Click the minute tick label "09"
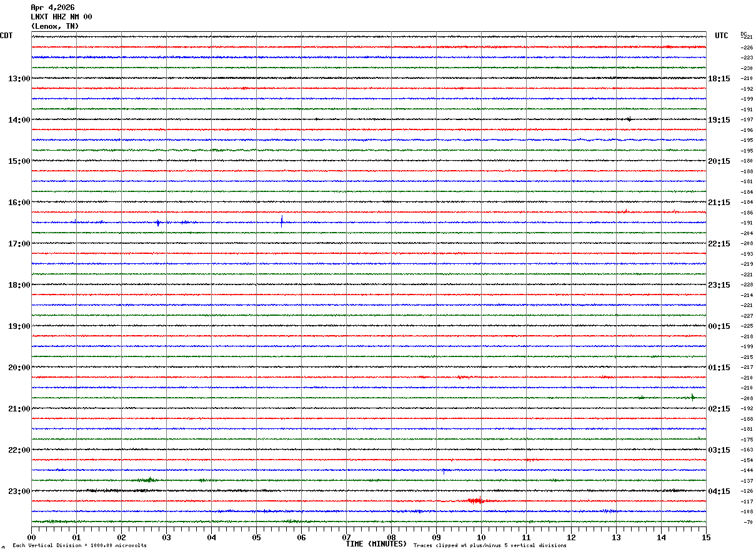This screenshot has height=554, width=756. pos(437,537)
